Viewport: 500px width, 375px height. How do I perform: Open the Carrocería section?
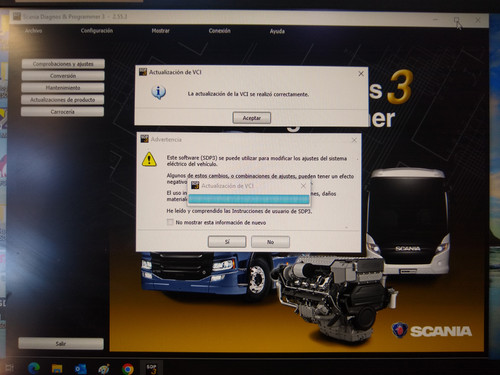click(62, 112)
